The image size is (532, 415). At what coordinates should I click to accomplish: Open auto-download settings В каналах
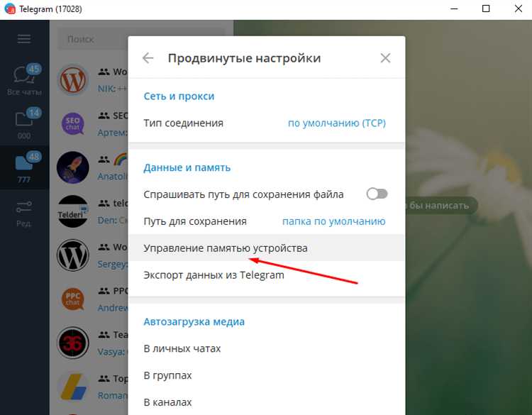coord(267,402)
